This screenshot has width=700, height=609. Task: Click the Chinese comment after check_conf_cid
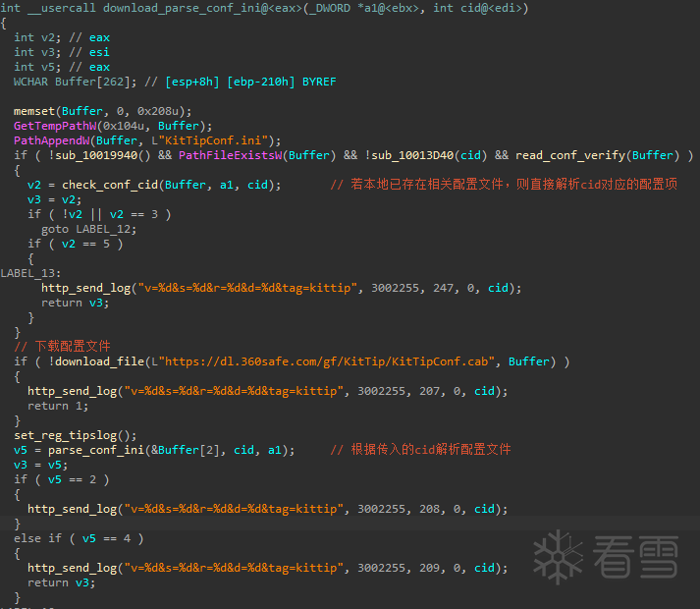pos(504,185)
